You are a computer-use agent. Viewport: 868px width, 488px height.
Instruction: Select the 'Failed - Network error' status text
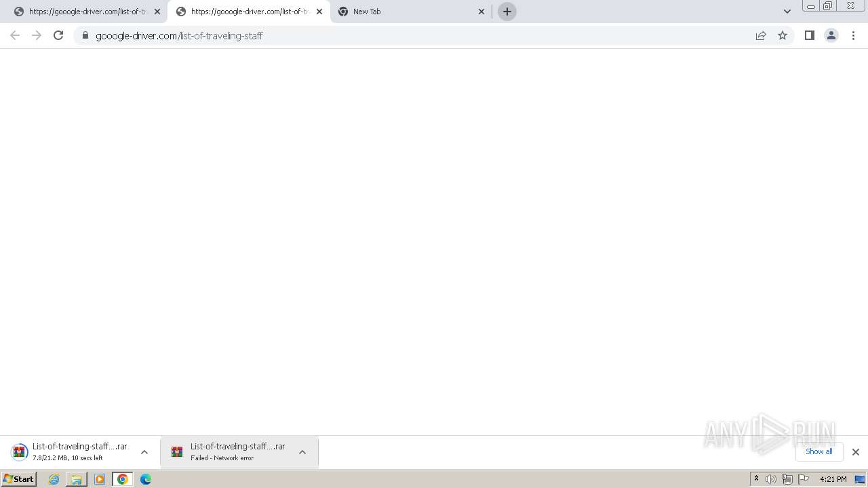[x=222, y=458]
